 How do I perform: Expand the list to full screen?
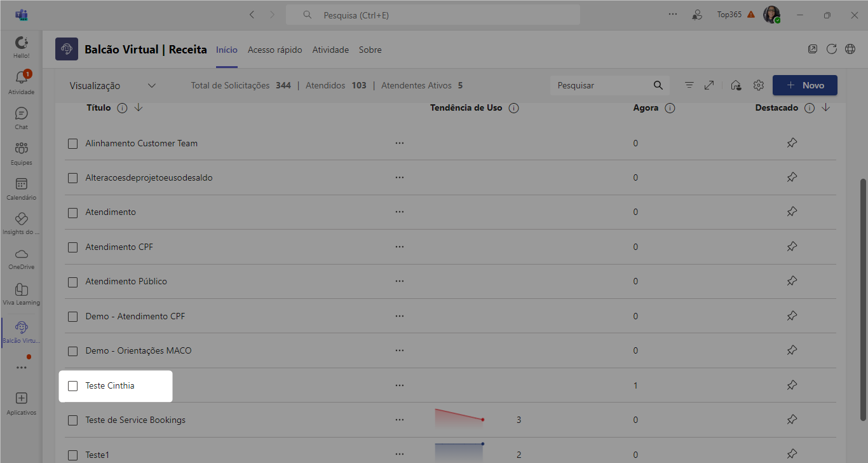[709, 85]
